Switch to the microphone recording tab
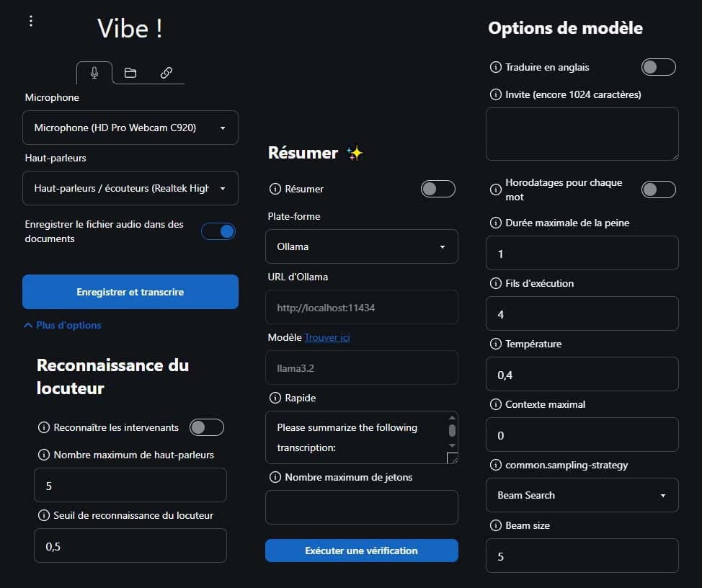This screenshot has width=702, height=588. tap(94, 72)
